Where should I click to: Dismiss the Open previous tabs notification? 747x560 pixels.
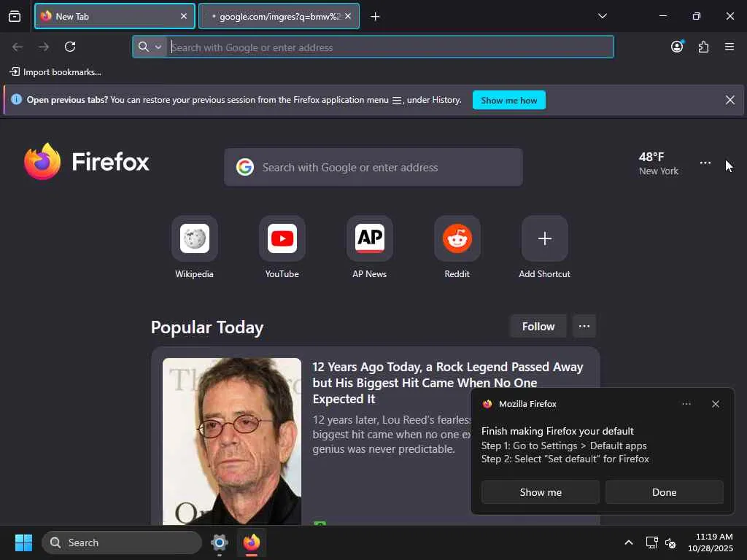click(x=729, y=100)
